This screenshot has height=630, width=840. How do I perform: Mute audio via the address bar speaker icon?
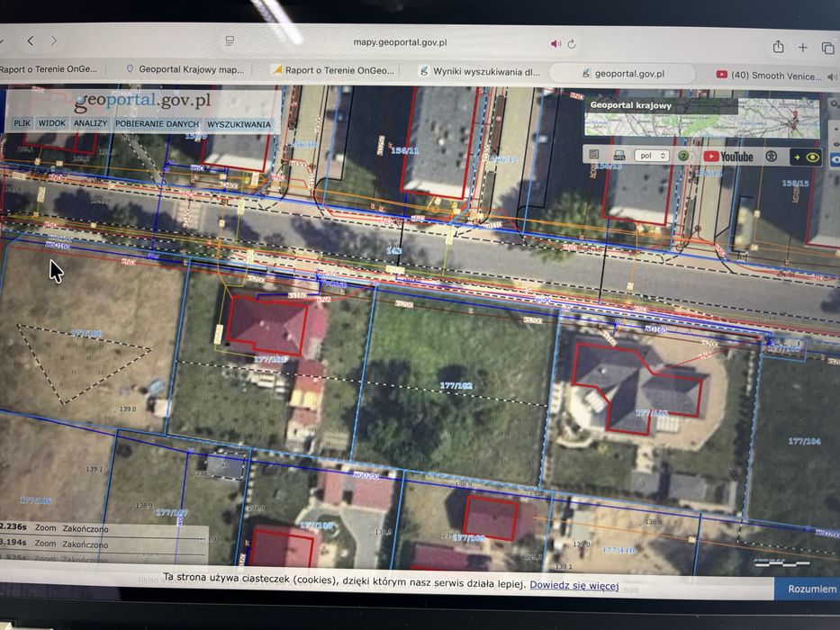click(x=556, y=43)
